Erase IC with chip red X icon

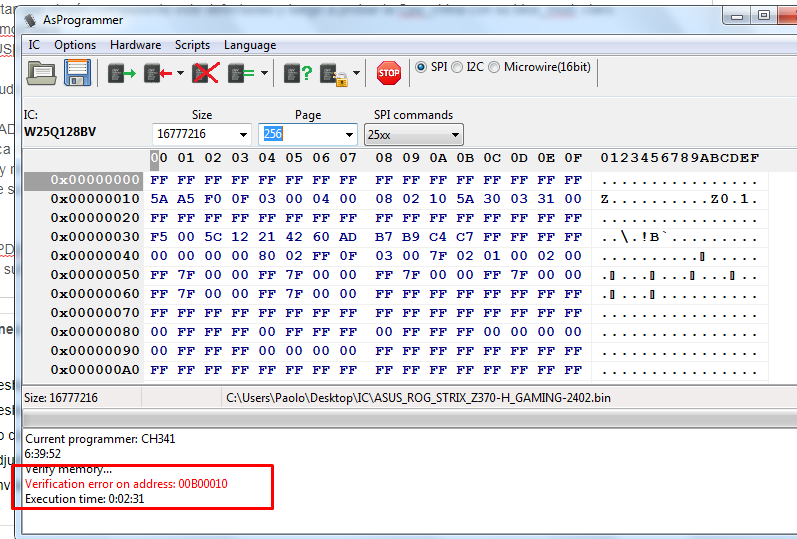click(205, 73)
